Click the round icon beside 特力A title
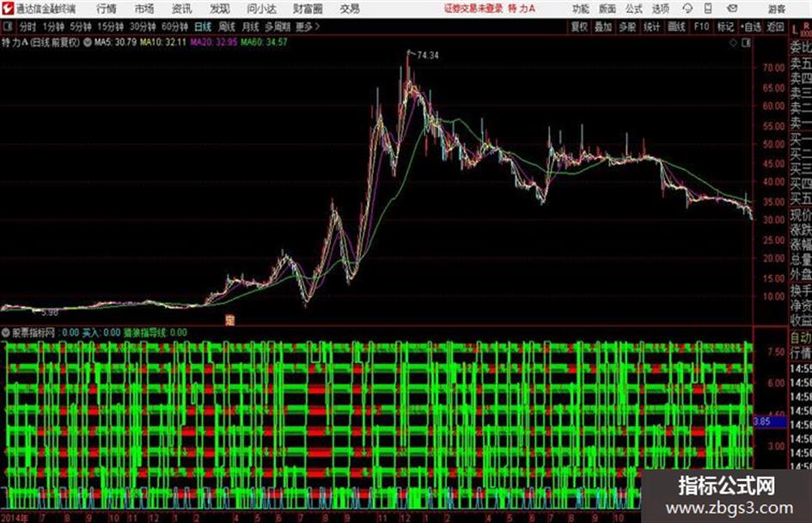This screenshot has height=523, width=812. 87,42
